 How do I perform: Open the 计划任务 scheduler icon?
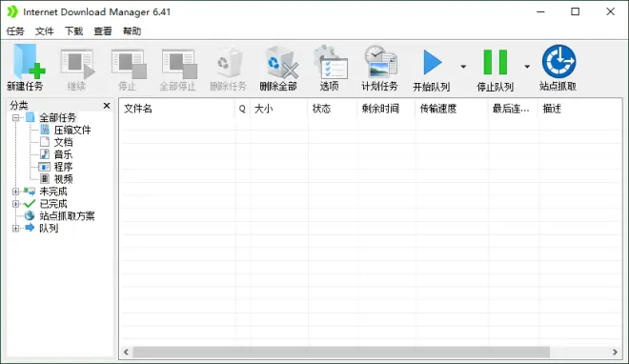click(380, 61)
